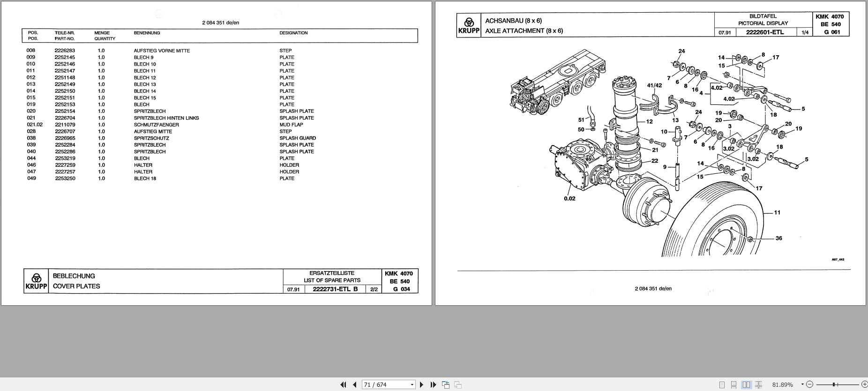Click the SPLASH GUARD designation
The image size is (868, 391).
pos(298,138)
